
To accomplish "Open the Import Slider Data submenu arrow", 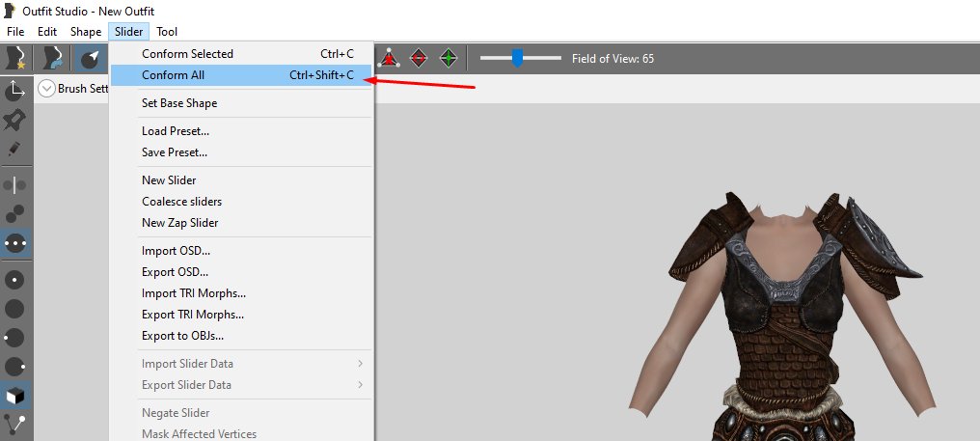I will pos(361,364).
